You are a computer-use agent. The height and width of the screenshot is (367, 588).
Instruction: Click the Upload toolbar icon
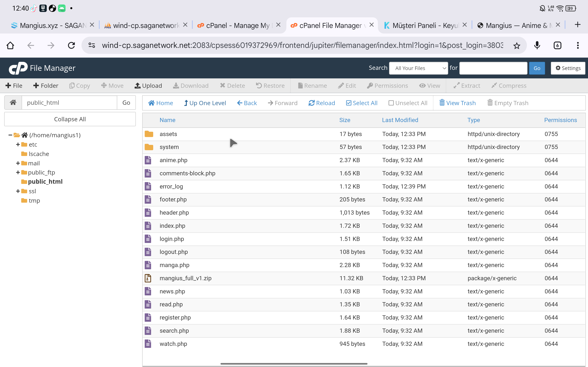tap(138, 86)
